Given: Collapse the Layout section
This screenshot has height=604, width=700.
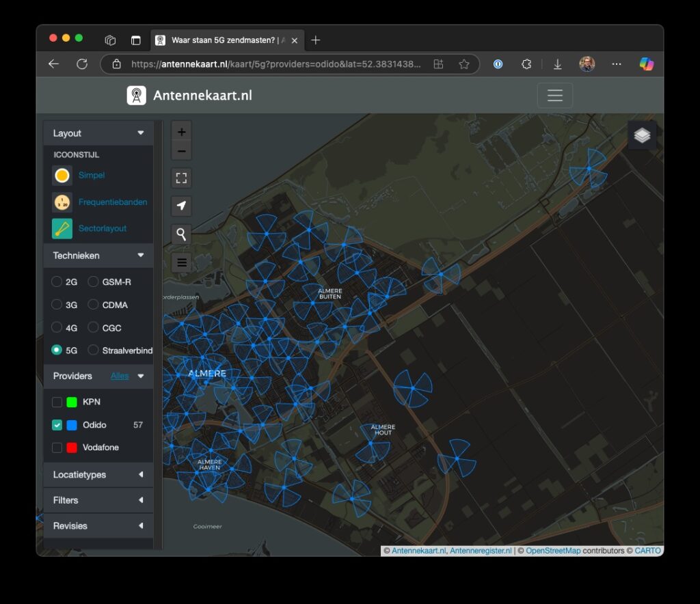Looking at the screenshot, I should pyautogui.click(x=141, y=133).
